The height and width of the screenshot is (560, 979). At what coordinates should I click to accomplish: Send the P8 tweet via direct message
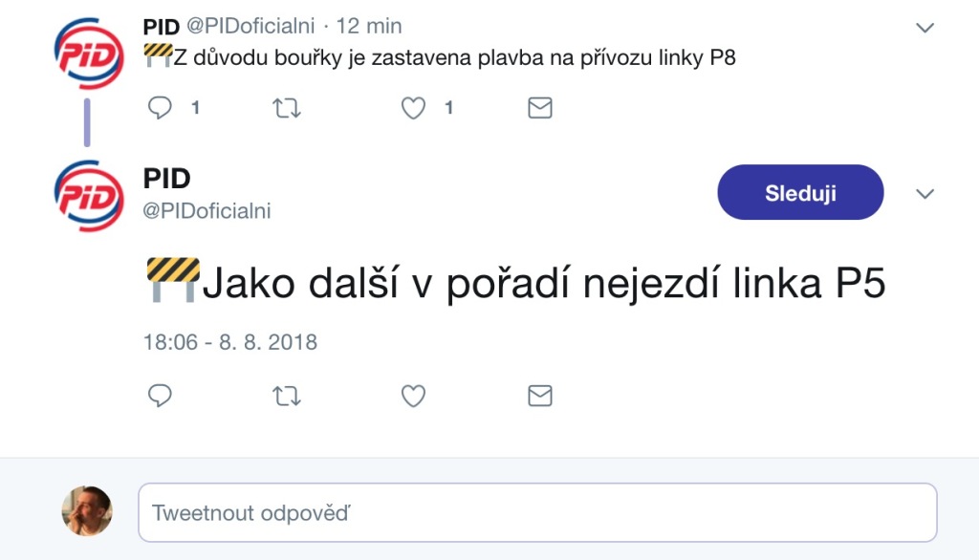point(540,108)
